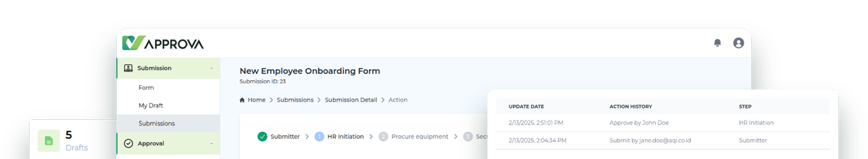Click the Approval sidebar checkmark icon
Image resolution: width=868 pixels, height=159 pixels.
point(128,143)
